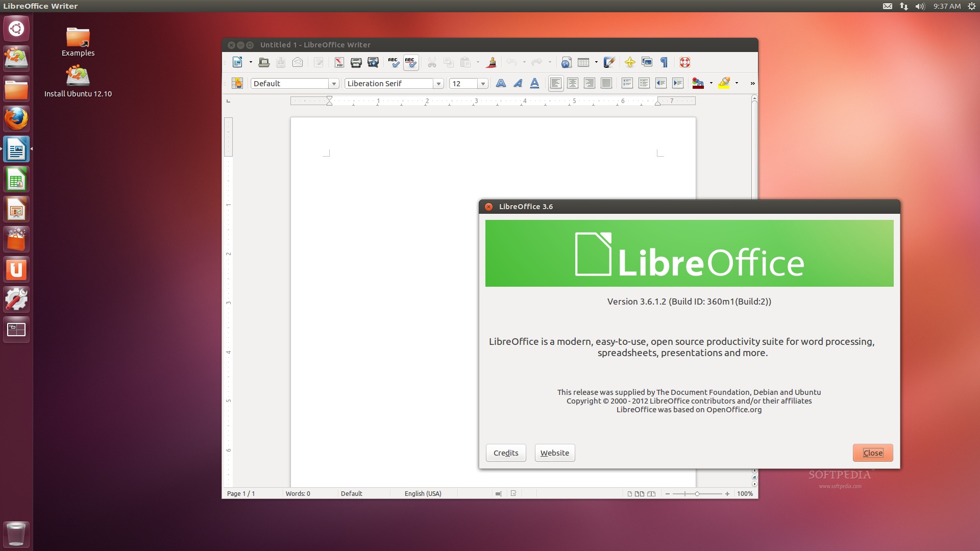Toggle nonprinting characters (pilcrow)
980x551 pixels.
click(664, 62)
